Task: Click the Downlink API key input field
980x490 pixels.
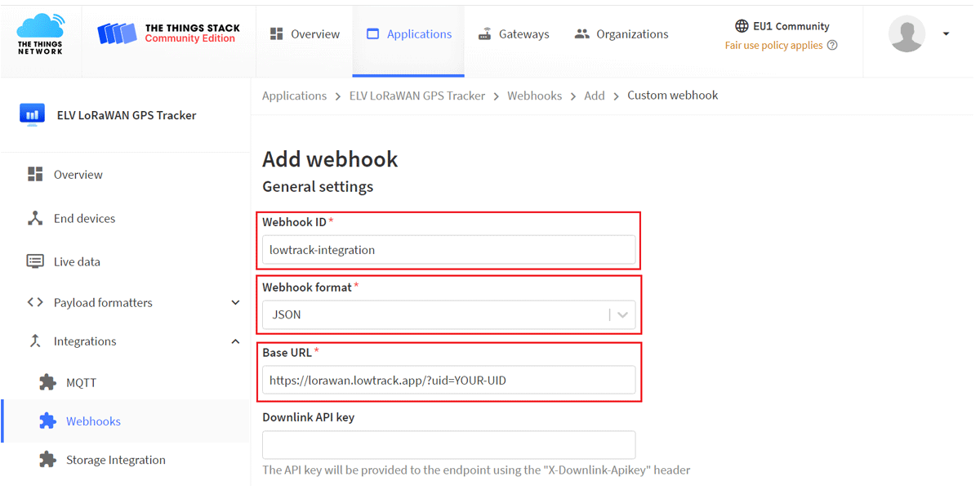Action: click(449, 445)
